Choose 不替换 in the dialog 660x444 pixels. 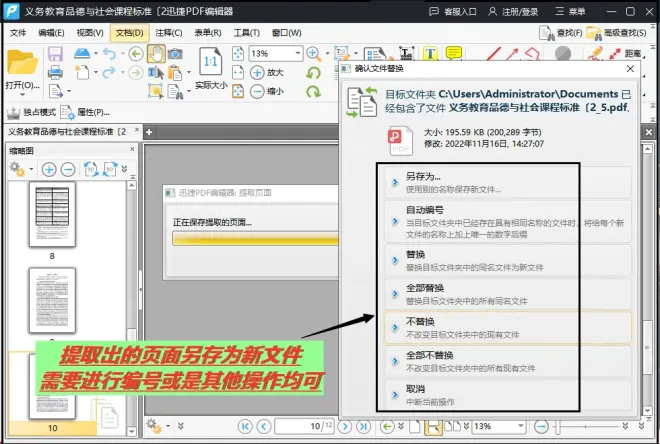click(x=508, y=327)
